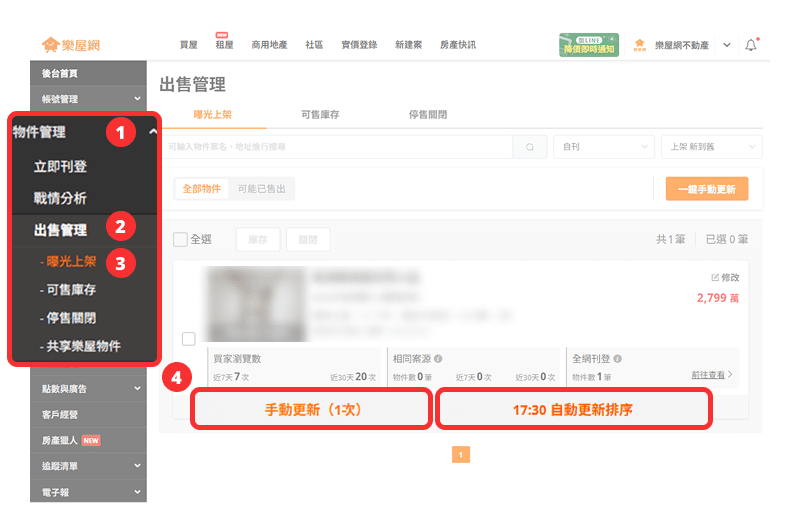
Task: Click the info icon beside 相同案源
Action: click(x=438, y=359)
